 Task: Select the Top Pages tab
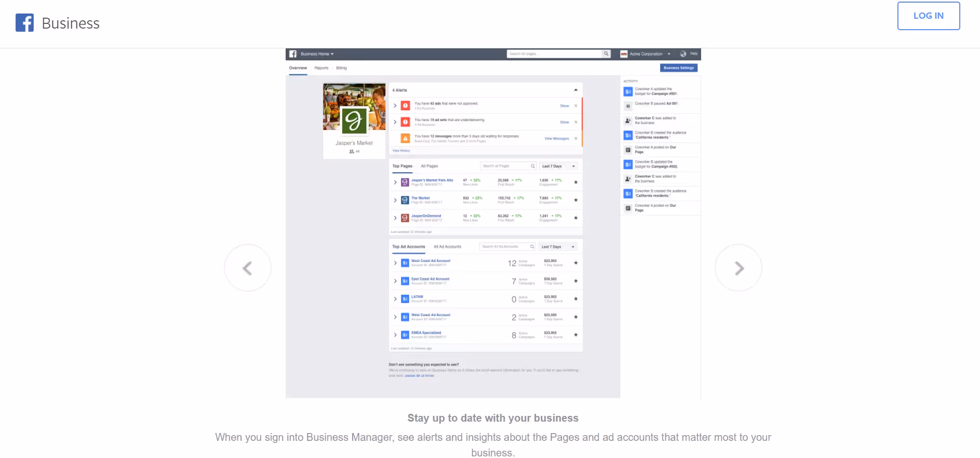tap(402, 166)
